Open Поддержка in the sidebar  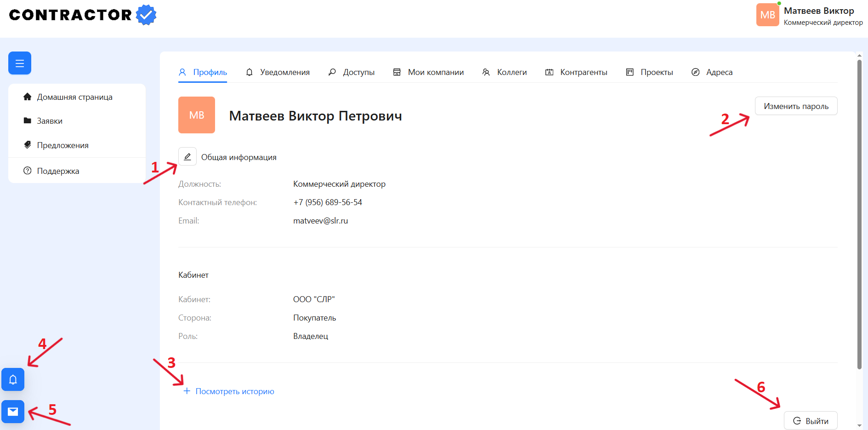tap(58, 171)
